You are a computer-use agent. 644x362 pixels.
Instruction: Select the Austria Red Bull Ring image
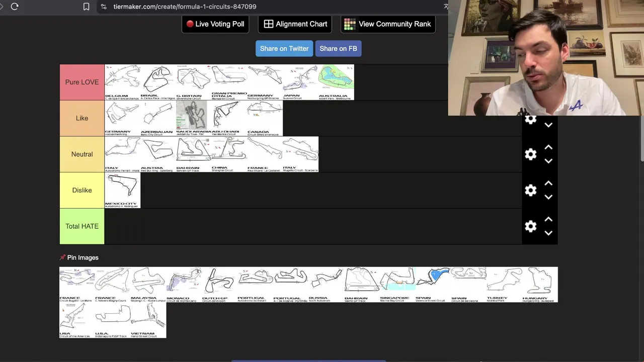coord(158,154)
